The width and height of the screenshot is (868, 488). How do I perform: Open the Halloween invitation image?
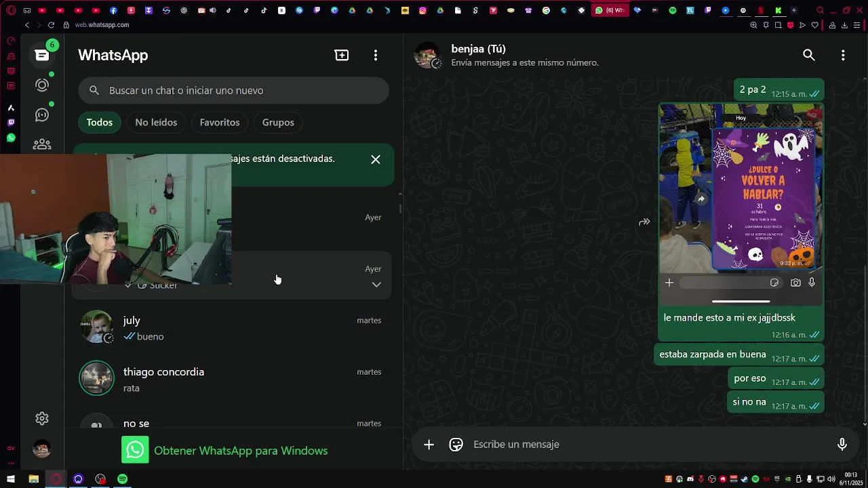(x=741, y=204)
